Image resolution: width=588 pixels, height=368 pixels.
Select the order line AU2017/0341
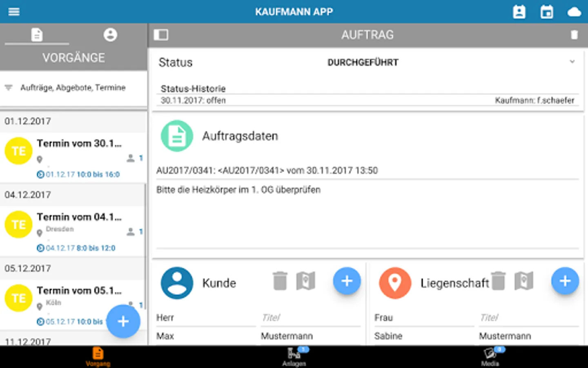pyautogui.click(x=267, y=171)
